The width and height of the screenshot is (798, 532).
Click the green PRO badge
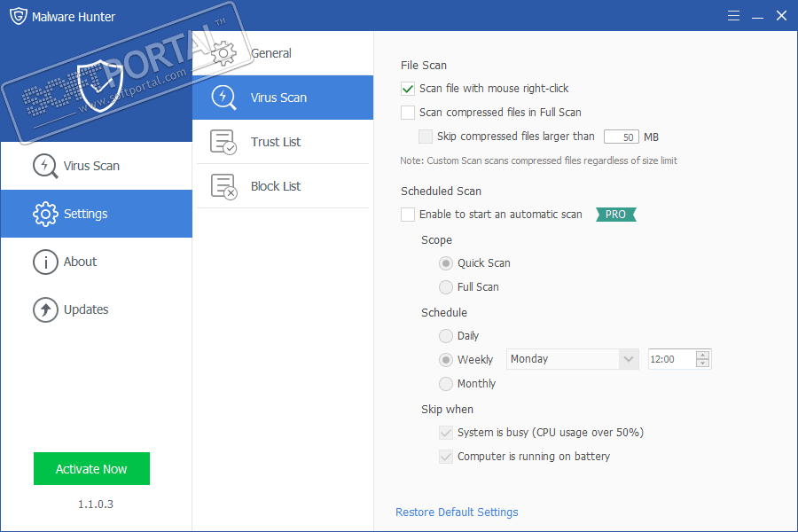[x=616, y=215]
